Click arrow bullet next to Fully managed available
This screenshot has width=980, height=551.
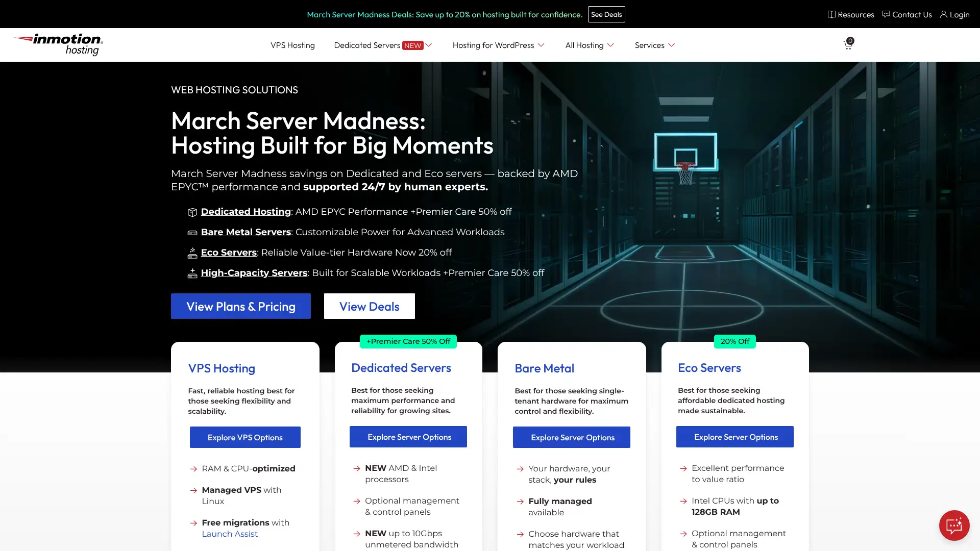pos(520,502)
